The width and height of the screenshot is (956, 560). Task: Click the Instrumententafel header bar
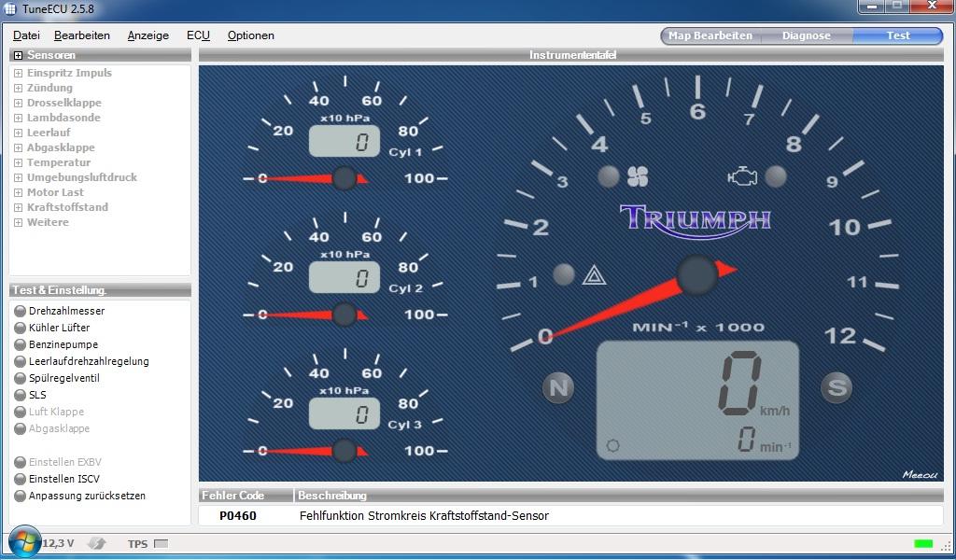(x=571, y=55)
